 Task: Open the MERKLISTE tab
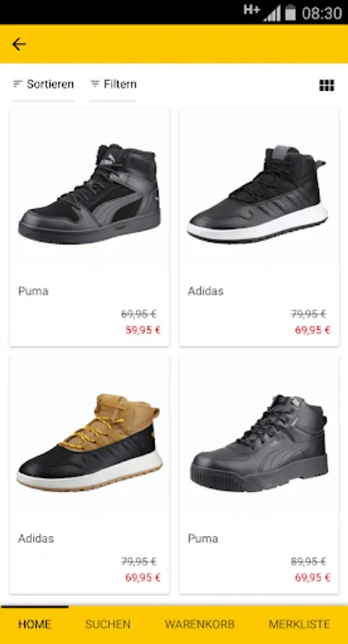[x=299, y=624]
